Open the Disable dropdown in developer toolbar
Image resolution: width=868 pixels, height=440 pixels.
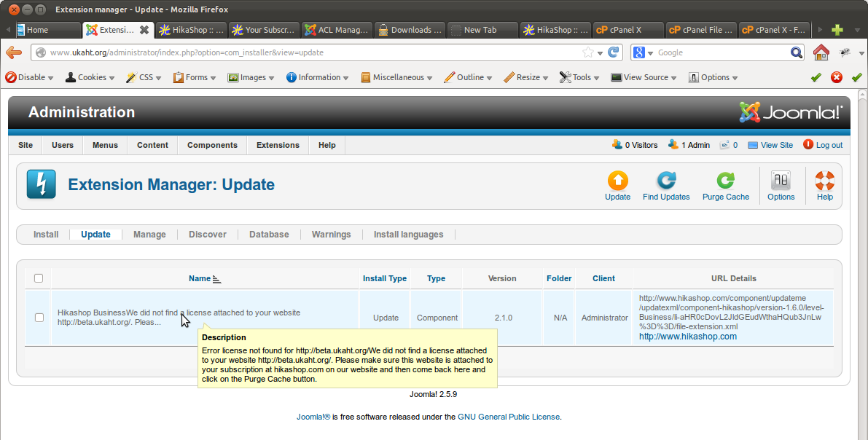click(x=29, y=77)
